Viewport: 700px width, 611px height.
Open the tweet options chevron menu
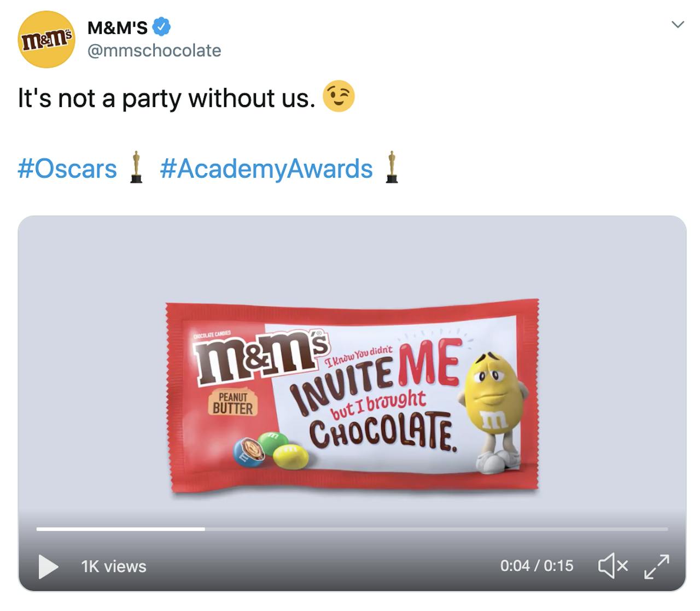coord(678,25)
